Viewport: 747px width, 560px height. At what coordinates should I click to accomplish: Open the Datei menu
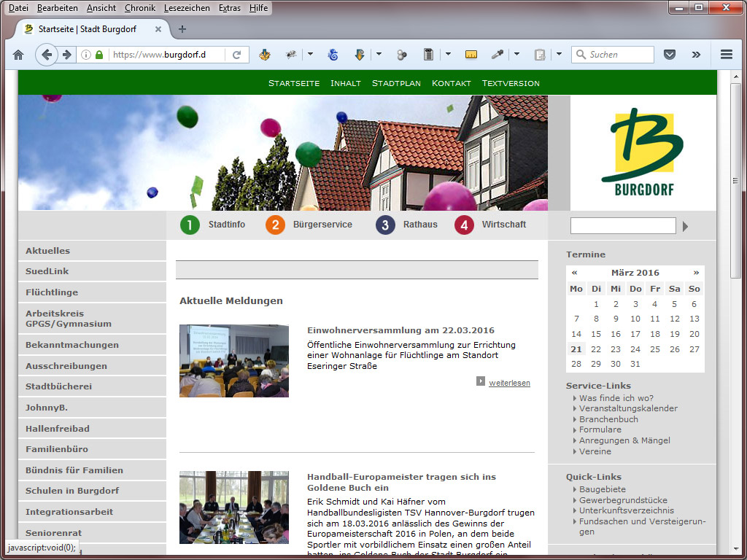coord(18,8)
